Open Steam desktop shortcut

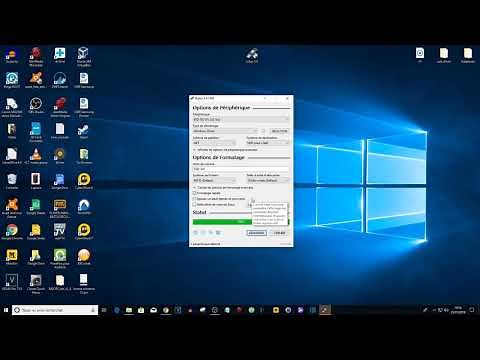84,131
